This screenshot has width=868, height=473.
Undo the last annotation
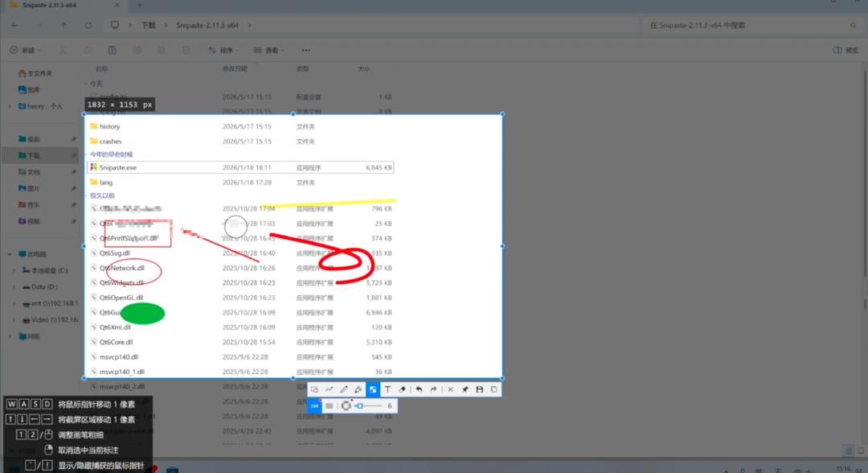(419, 389)
